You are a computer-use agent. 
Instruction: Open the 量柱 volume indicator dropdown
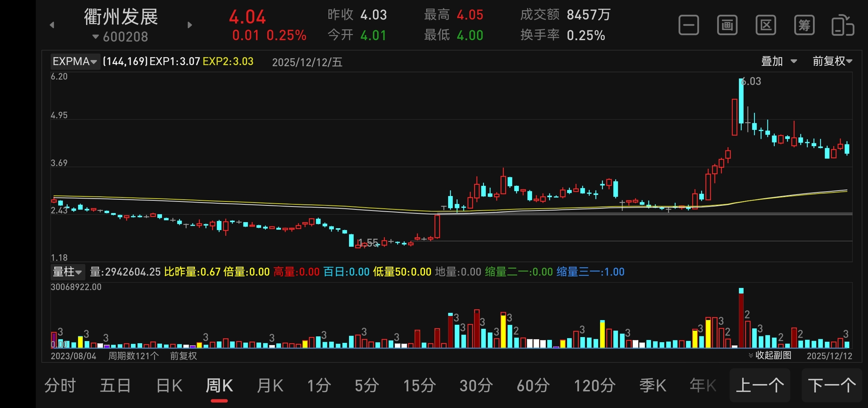click(68, 272)
